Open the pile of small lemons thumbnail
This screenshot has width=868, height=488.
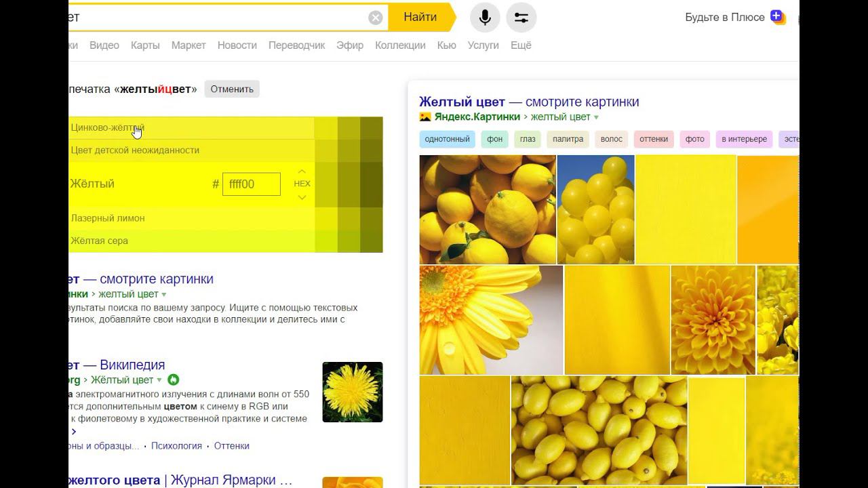pyautogui.click(x=599, y=430)
